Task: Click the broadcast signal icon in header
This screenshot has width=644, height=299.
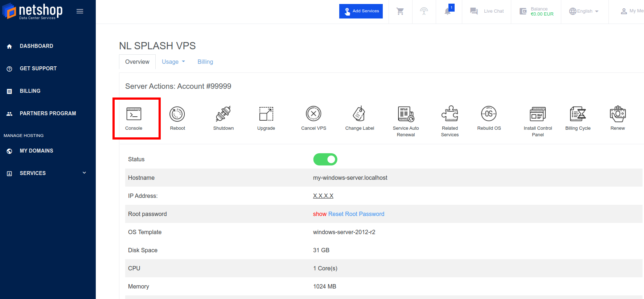Action: coord(424,11)
